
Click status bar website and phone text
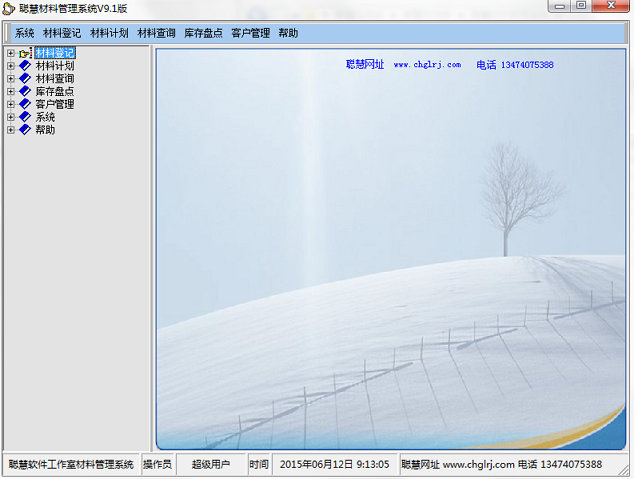[x=501, y=464]
